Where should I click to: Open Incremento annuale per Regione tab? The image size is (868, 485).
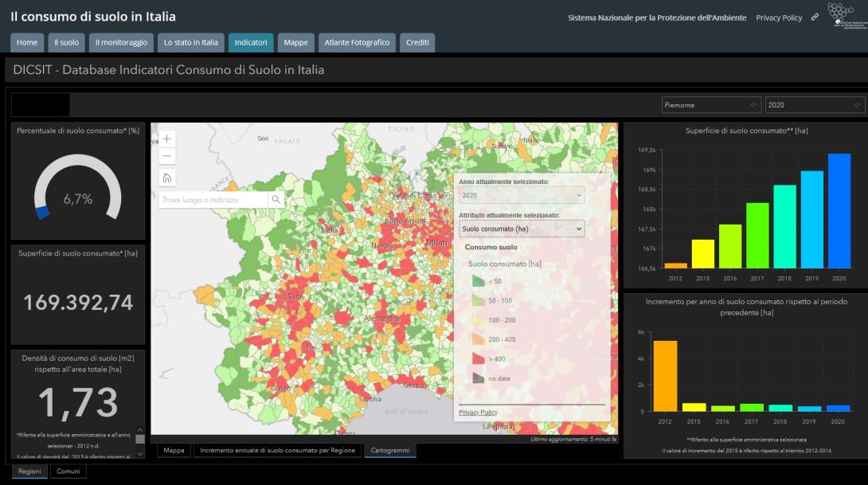coord(278,451)
